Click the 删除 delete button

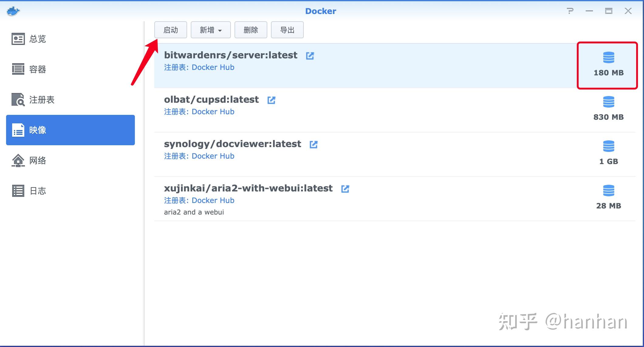coord(251,30)
